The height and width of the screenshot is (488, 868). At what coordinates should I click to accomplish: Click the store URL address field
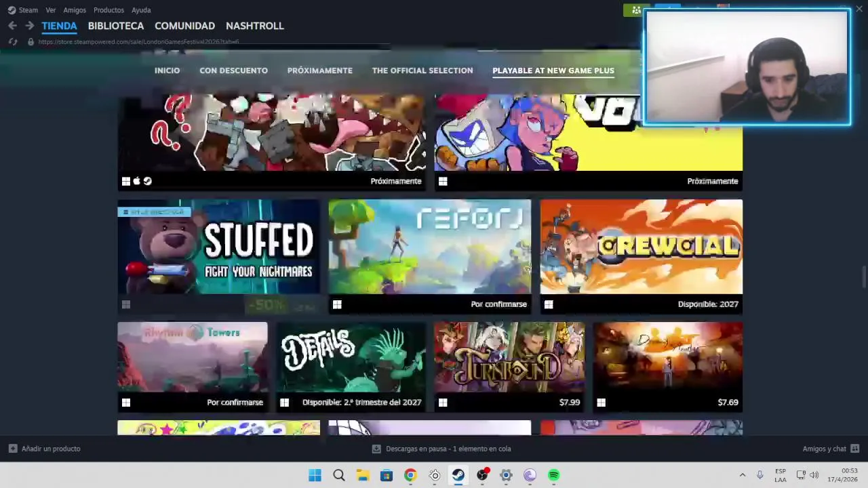[139, 42]
